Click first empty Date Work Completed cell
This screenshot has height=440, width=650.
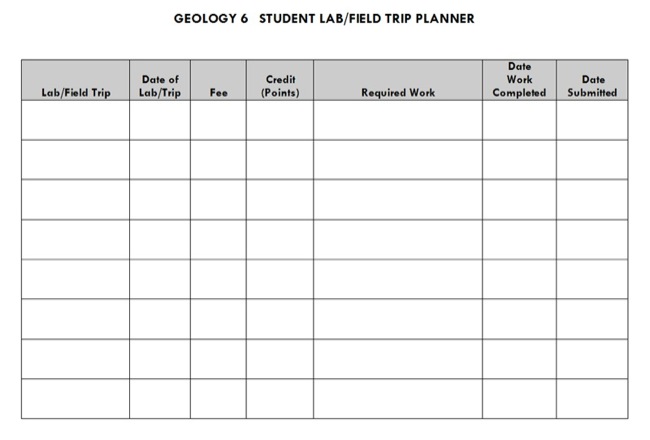click(519, 120)
